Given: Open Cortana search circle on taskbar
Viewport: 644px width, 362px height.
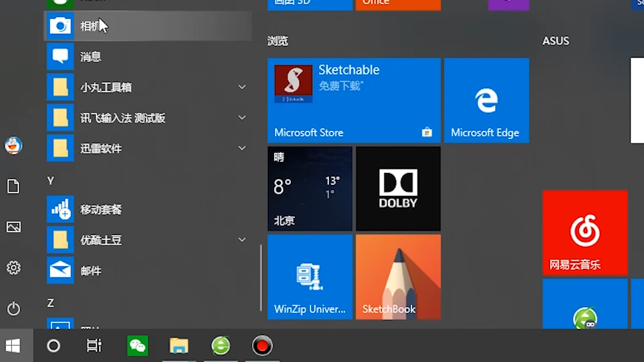Looking at the screenshot, I should (x=54, y=346).
